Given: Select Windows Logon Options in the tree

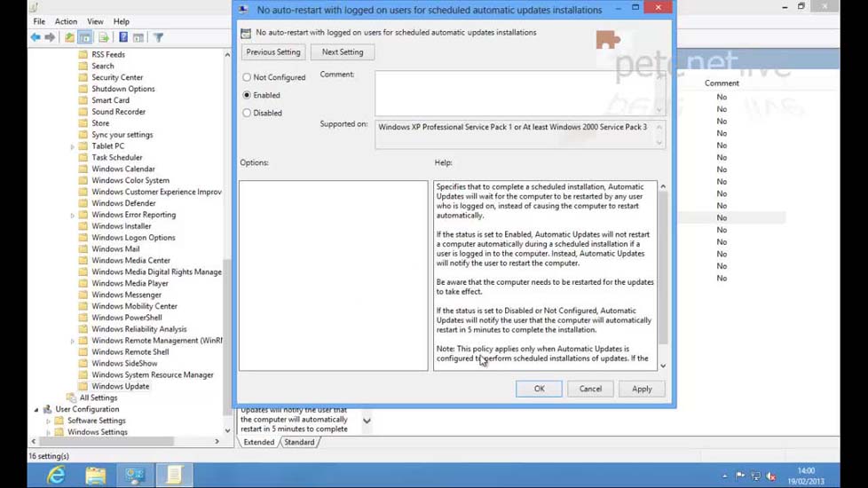Looking at the screenshot, I should [x=133, y=238].
